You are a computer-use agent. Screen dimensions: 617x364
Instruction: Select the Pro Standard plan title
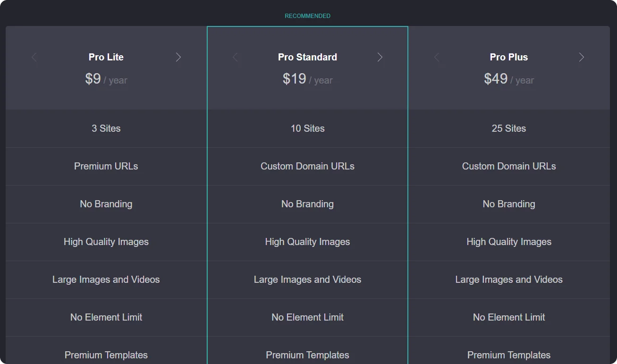pyautogui.click(x=308, y=57)
